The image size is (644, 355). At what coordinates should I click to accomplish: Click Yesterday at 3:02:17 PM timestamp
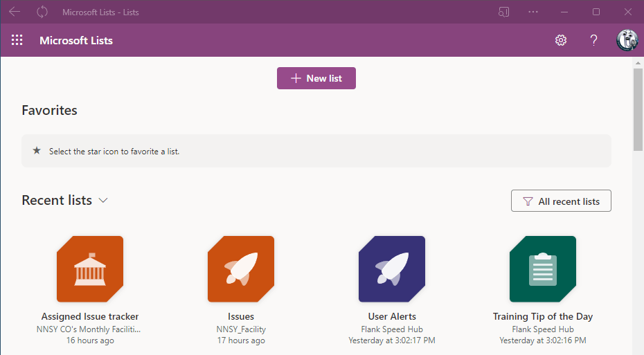tap(392, 340)
